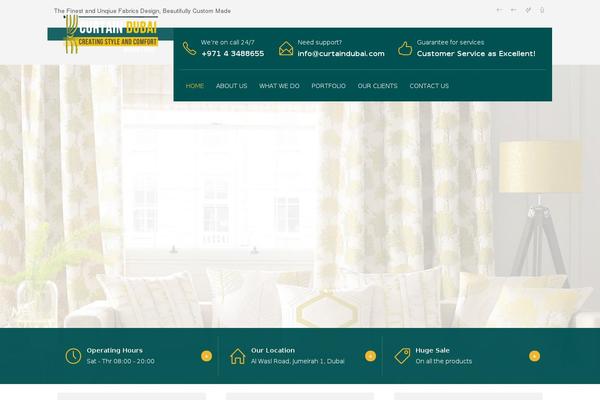Click the clock icon beside Operating Hours

(73, 356)
